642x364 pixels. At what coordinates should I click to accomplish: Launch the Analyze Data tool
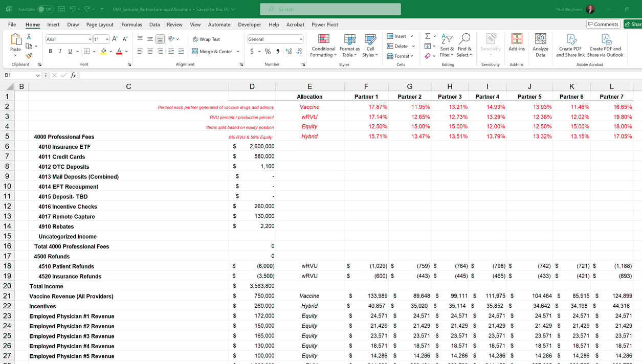click(540, 45)
